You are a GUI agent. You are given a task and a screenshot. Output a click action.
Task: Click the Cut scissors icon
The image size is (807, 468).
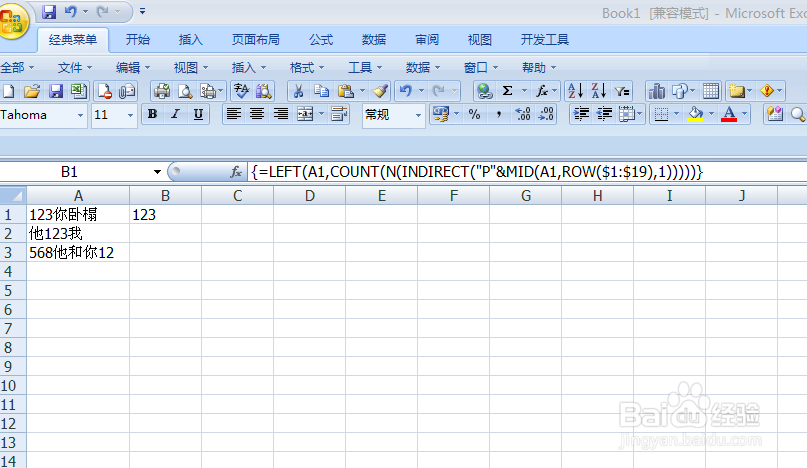298,92
